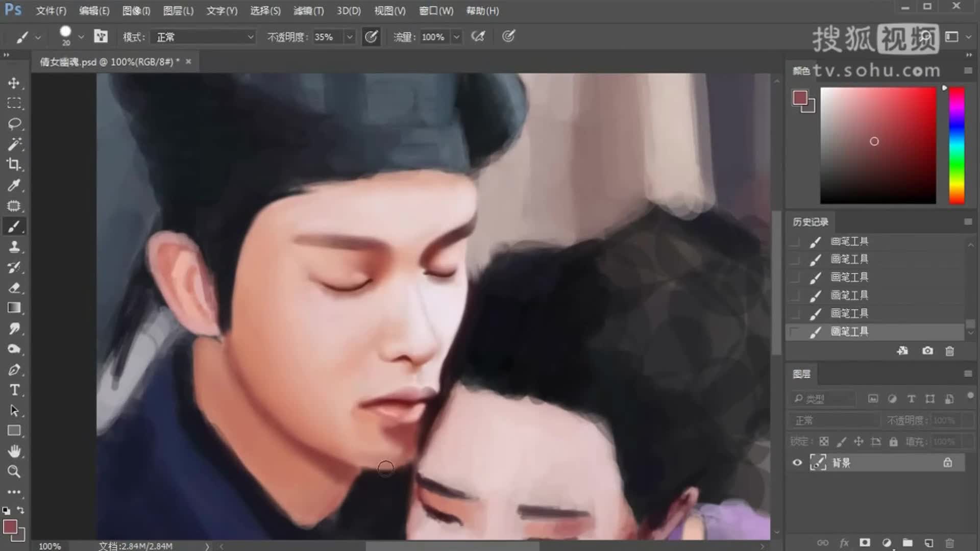The height and width of the screenshot is (551, 980).
Task: Open the 不透明度 35% dropdown arrow
Action: pos(350,37)
